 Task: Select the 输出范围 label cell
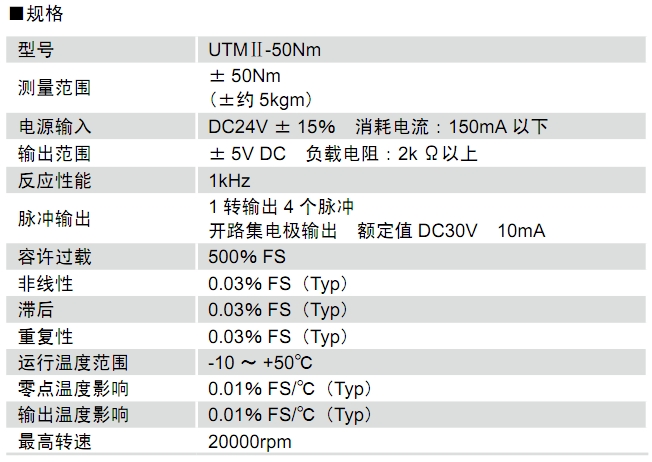coord(54,154)
